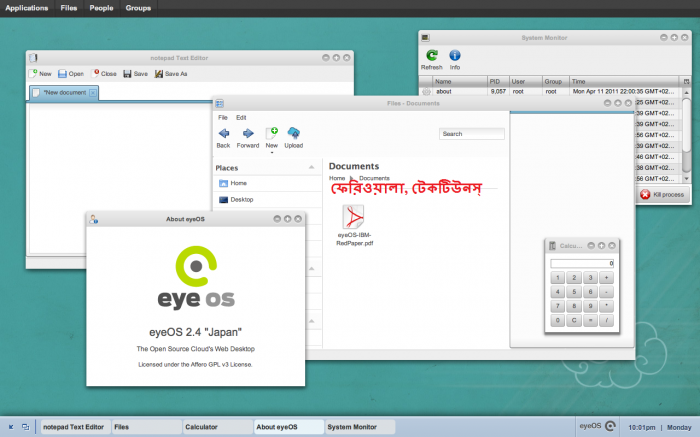The image size is (700, 437).
Task: Click Save As in notepad toolbar
Action: coord(171,74)
